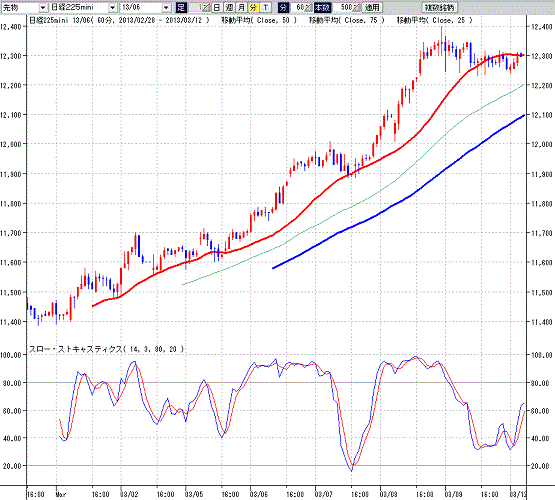
Task: Click the edit icon beside 500 field
Action: pos(356,7)
